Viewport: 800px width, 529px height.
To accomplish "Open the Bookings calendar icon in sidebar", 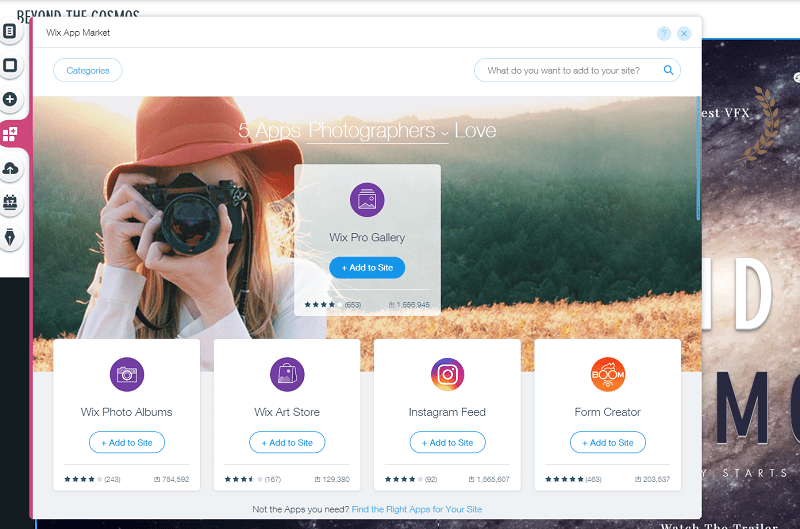I will tap(10, 203).
